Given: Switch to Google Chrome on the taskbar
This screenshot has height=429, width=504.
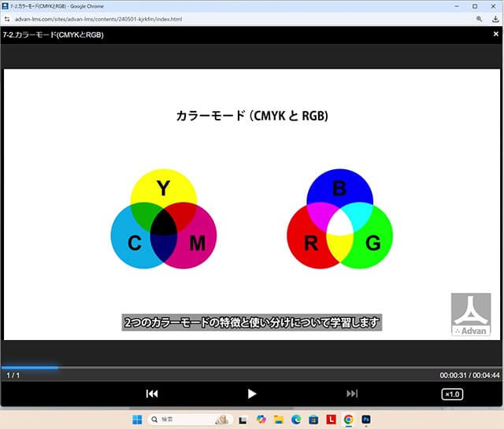Looking at the screenshot, I should click(348, 420).
